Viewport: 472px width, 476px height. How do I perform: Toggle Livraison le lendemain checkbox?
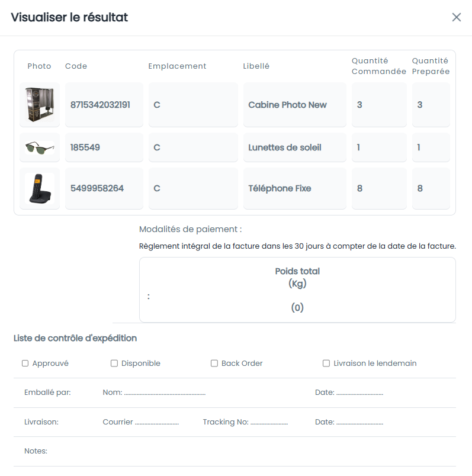tap(326, 364)
